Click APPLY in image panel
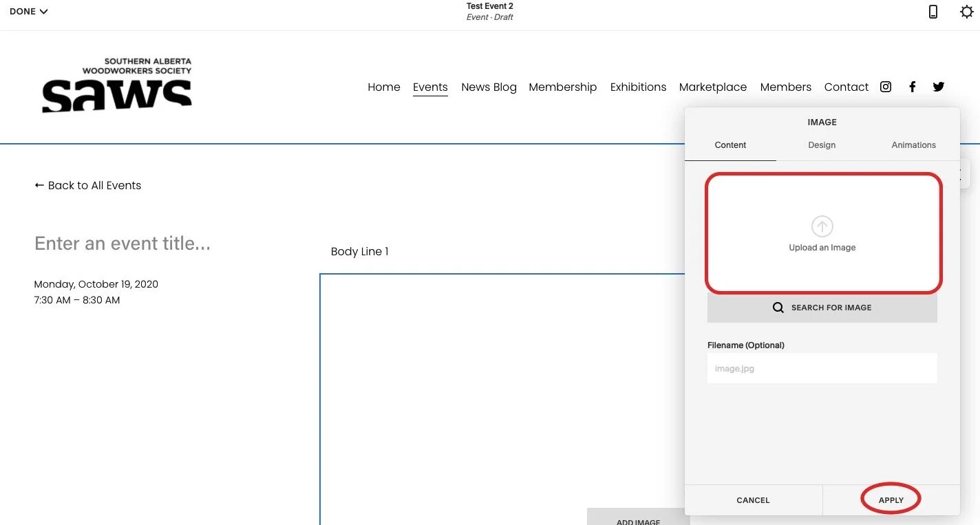Screen dimensions: 980x525 pyautogui.click(x=891, y=500)
